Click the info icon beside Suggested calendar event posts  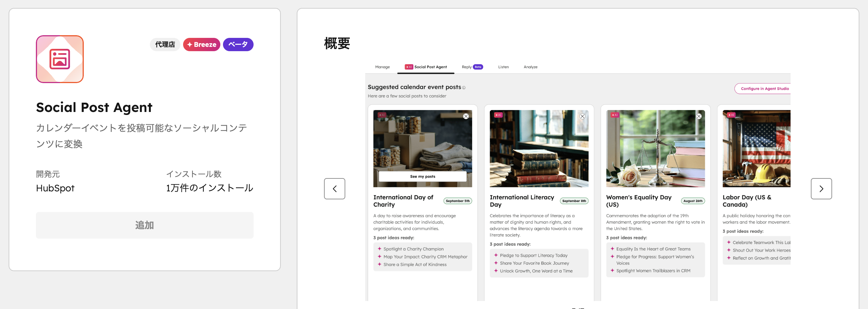[x=464, y=88]
